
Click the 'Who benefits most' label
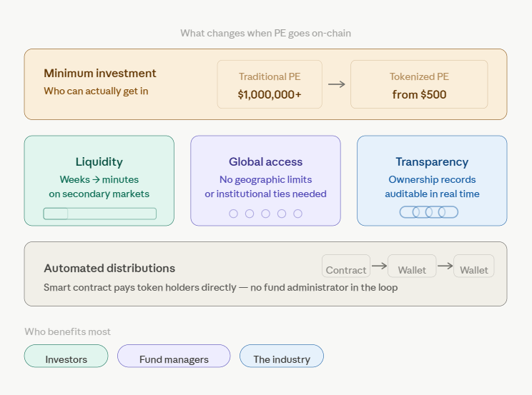(x=67, y=331)
